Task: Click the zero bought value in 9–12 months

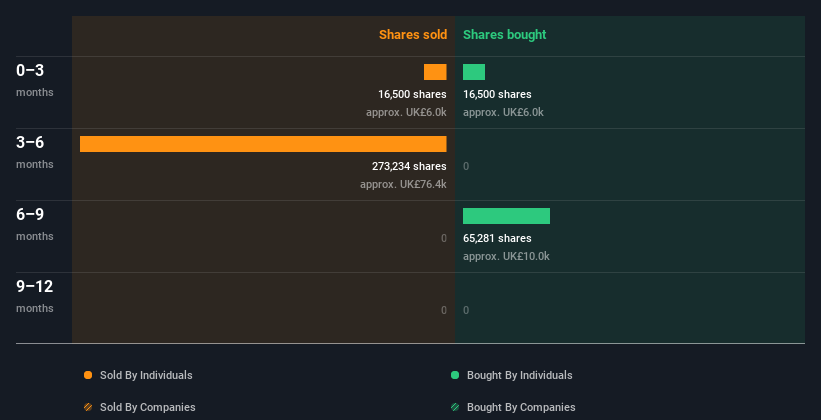Action: coord(466,310)
